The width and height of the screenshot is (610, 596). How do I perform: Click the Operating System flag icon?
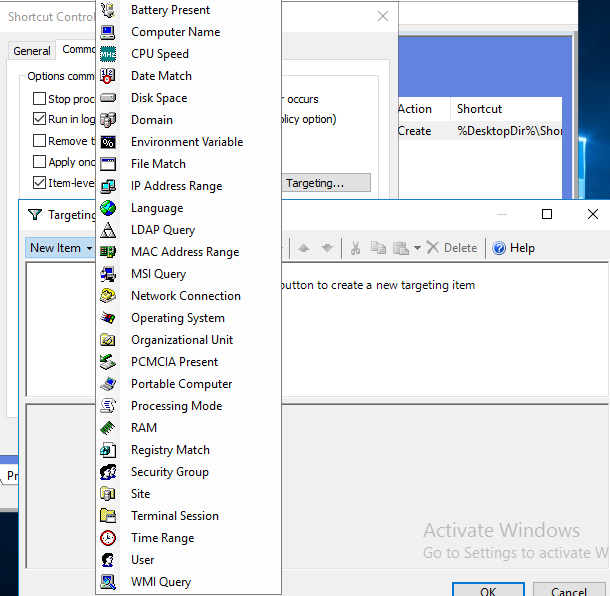[x=108, y=318]
